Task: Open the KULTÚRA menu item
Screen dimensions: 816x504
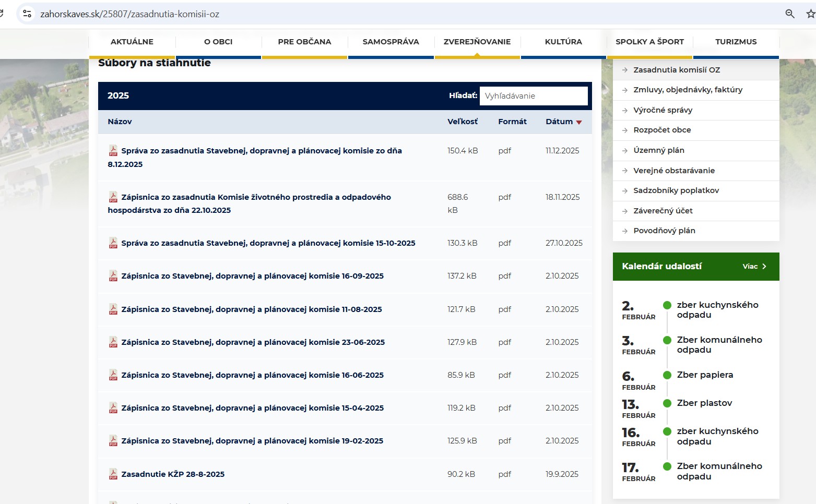Action: 563,42
